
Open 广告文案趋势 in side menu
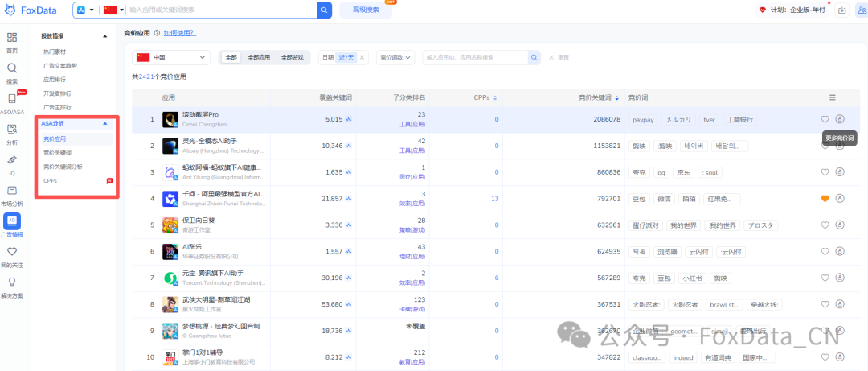click(x=59, y=65)
